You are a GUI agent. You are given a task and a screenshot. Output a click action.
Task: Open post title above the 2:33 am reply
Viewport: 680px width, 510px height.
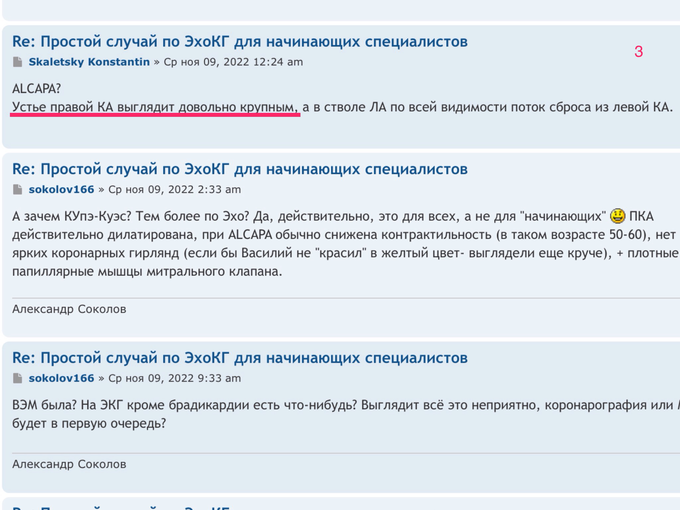click(240, 169)
